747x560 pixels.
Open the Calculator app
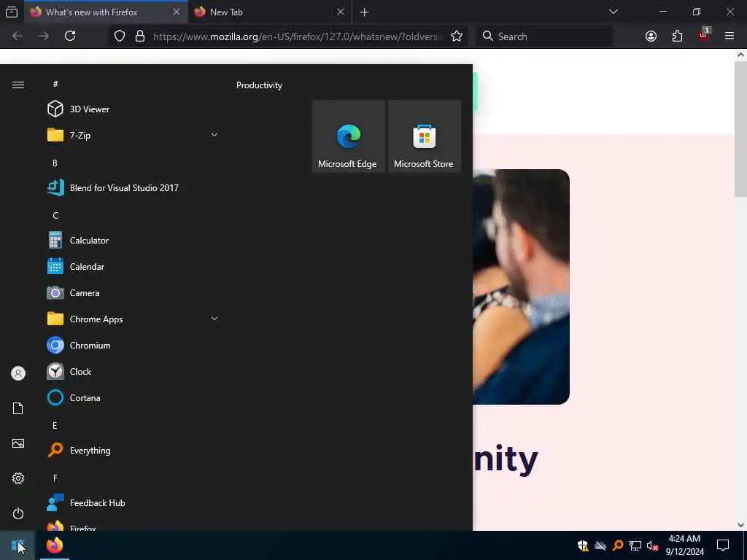133,241
